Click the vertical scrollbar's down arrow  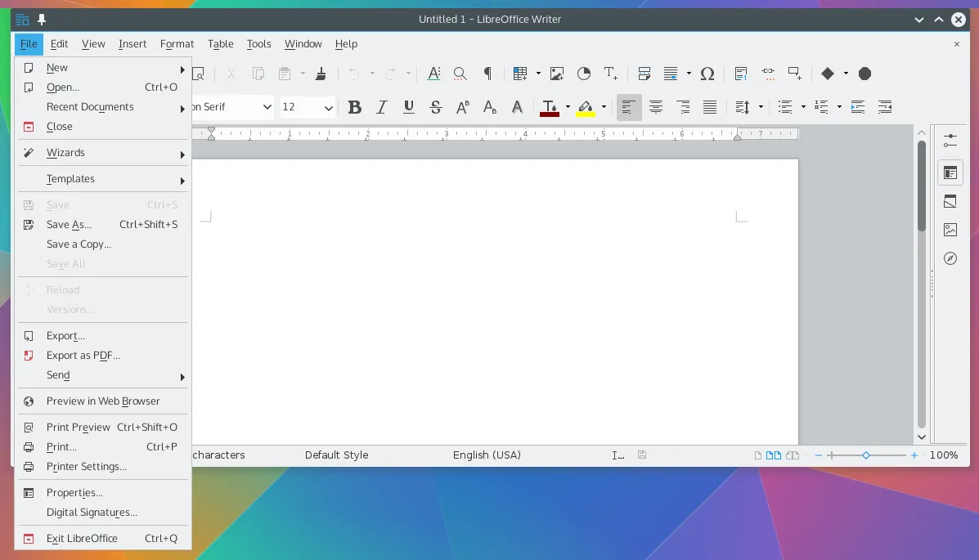click(x=921, y=437)
